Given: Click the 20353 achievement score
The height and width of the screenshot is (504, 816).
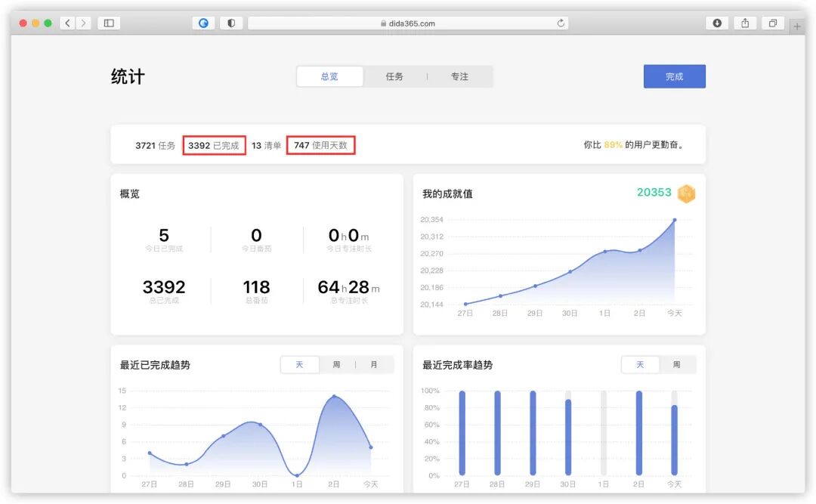Looking at the screenshot, I should pos(654,193).
